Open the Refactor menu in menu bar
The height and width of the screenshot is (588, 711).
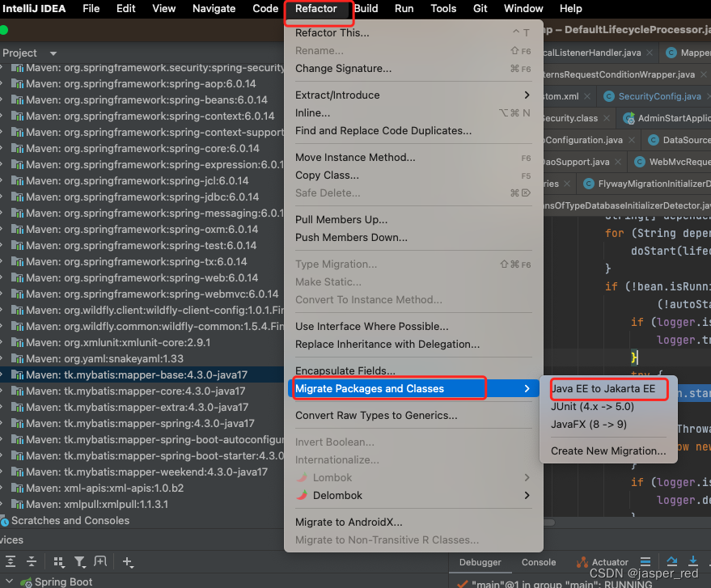click(x=316, y=9)
